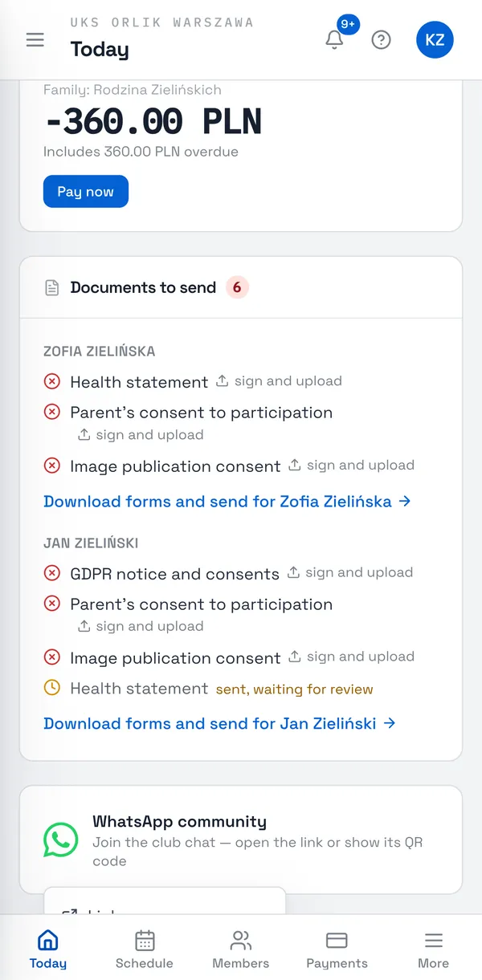Screen dimensions: 482x980
Task: Open help question mark icon
Action: pos(381,39)
